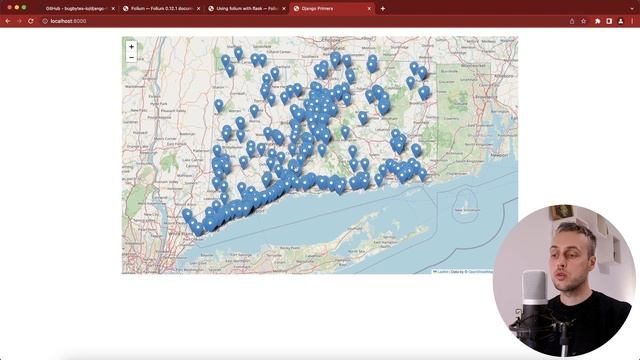Close the GitHub bugbytes tab
640x360 pixels.
113,9
